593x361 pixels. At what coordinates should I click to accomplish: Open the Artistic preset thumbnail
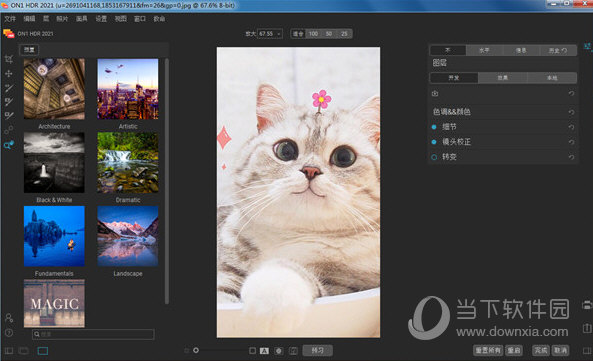pos(128,89)
